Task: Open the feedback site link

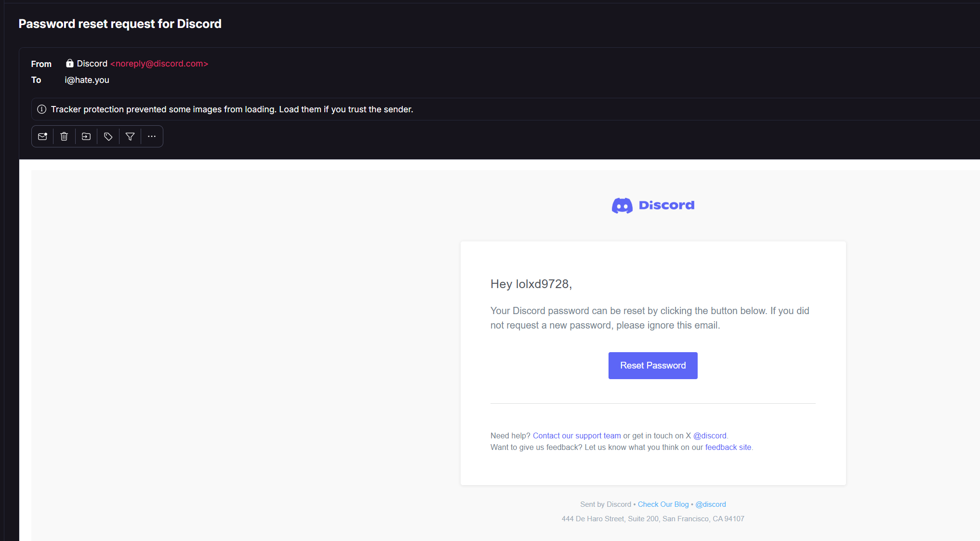Action: point(728,447)
